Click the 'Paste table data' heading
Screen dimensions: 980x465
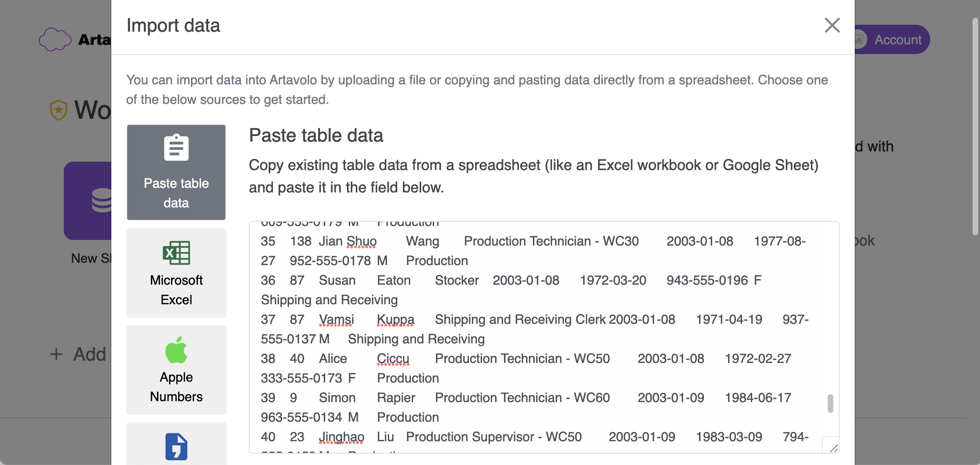(x=316, y=136)
